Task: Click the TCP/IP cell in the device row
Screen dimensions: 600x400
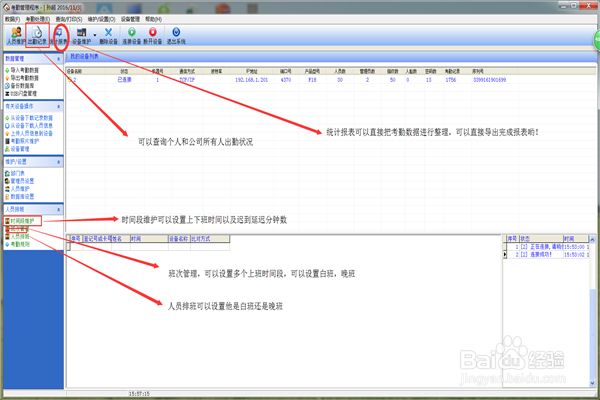Action: pos(187,80)
